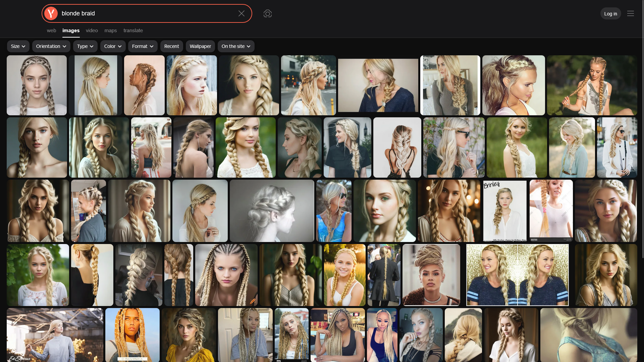Open the grayscale braided updo thumbnail

tap(272, 211)
